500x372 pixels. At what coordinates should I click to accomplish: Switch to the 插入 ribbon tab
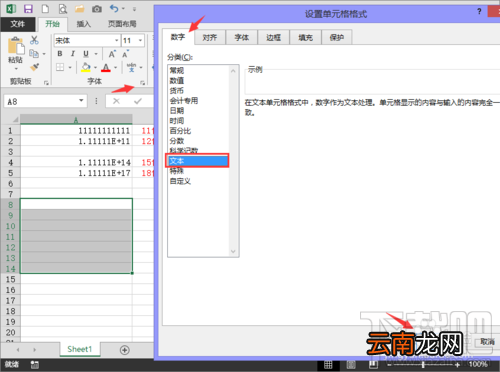pos(83,24)
